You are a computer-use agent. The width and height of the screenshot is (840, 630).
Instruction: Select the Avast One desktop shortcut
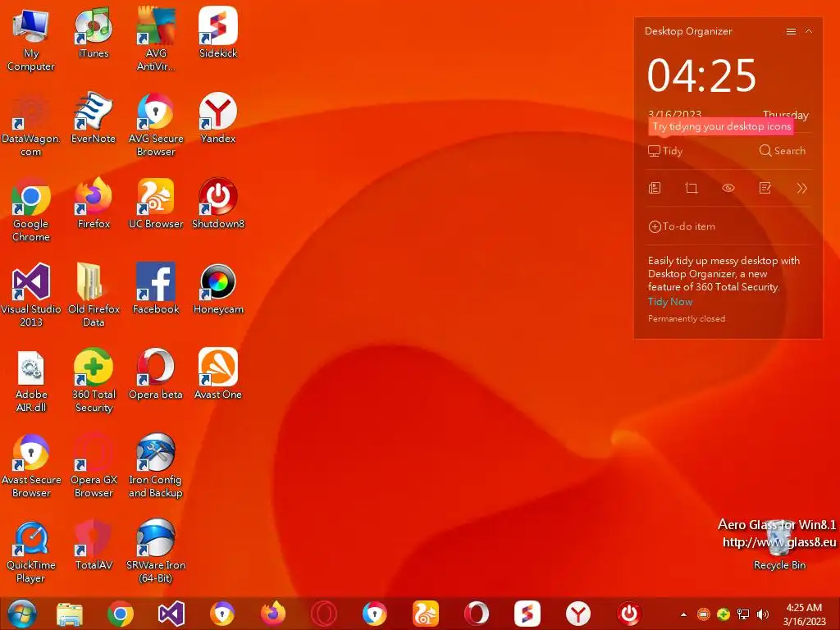click(x=218, y=374)
